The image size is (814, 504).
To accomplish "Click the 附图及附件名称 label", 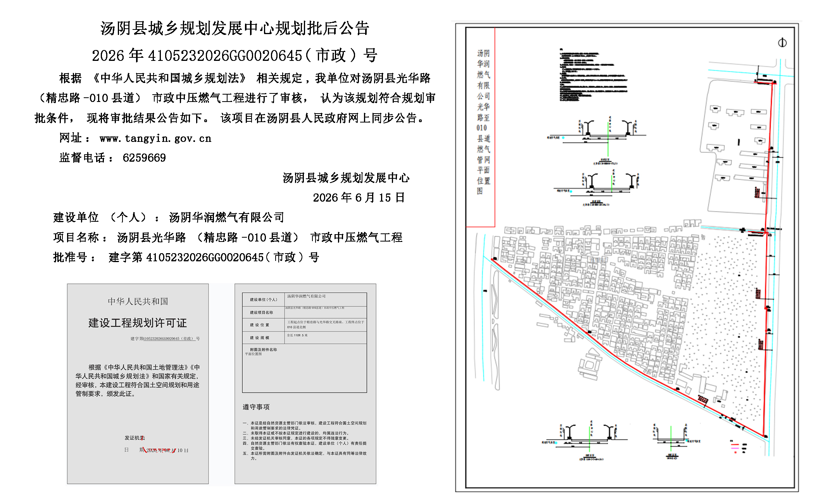I will (263, 350).
